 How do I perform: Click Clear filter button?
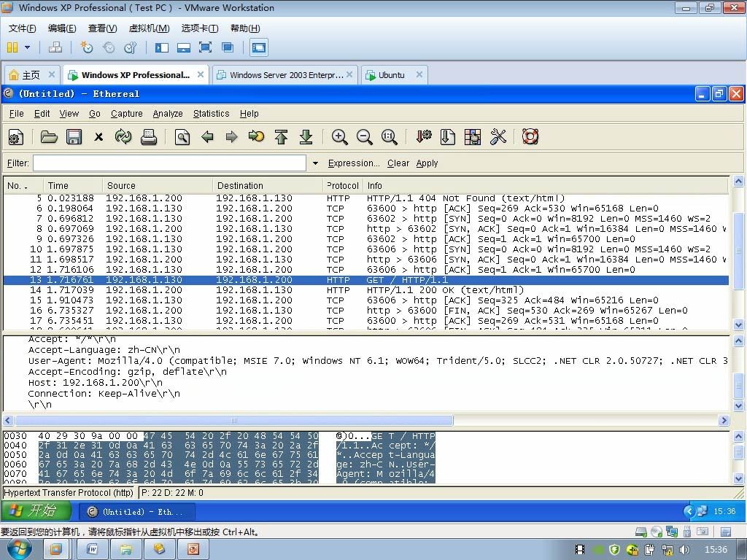398,163
